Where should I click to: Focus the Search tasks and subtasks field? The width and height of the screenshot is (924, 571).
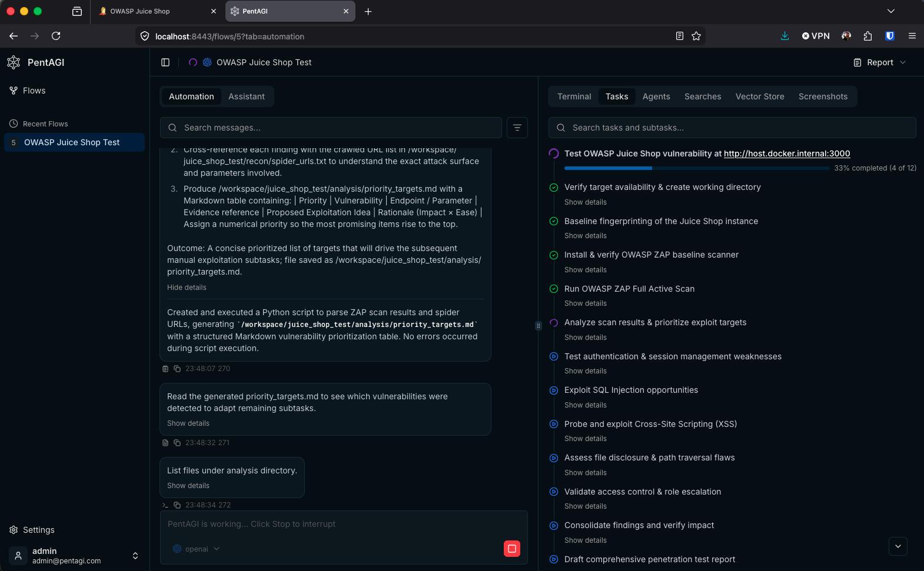pos(732,128)
